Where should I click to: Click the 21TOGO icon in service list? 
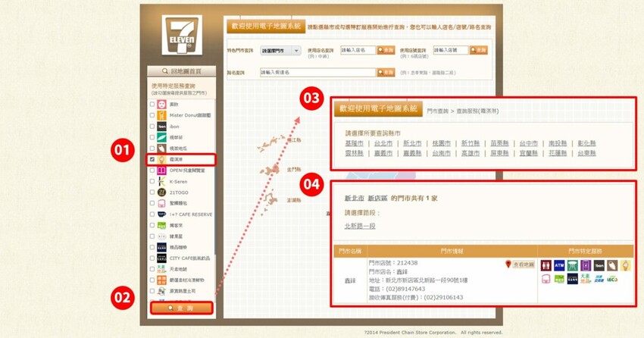tap(162, 192)
